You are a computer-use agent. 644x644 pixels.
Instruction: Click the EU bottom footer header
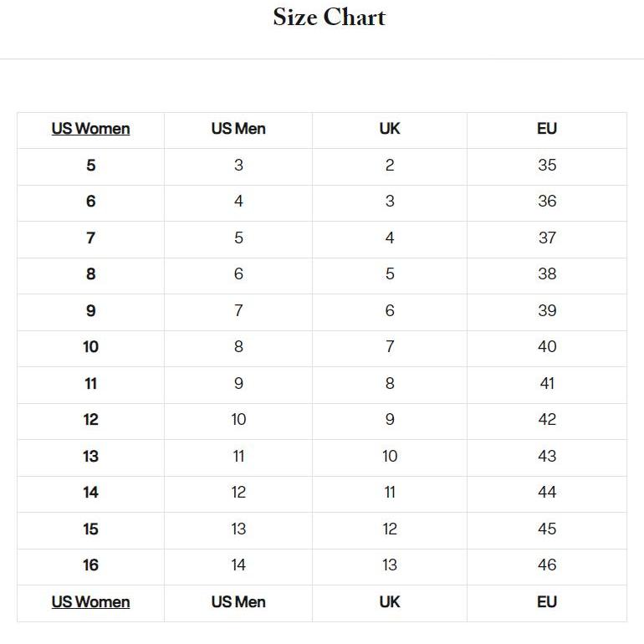(547, 602)
